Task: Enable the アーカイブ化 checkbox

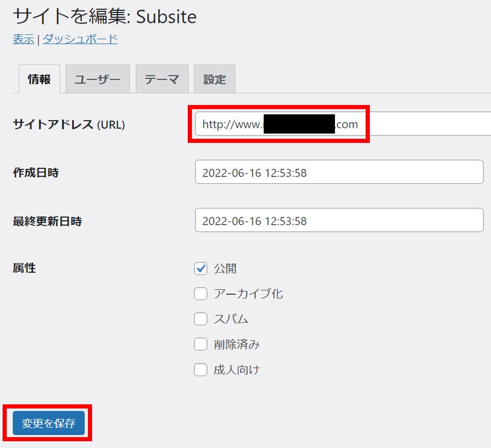Action: click(201, 294)
